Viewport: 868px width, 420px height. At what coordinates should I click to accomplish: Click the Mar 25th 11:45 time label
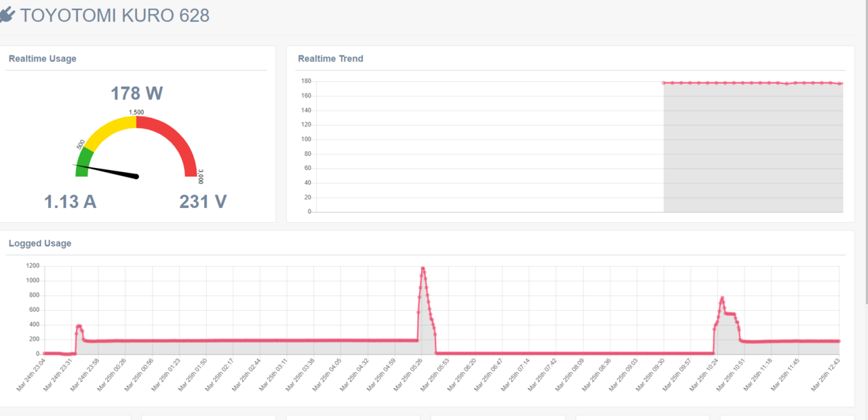pos(785,374)
